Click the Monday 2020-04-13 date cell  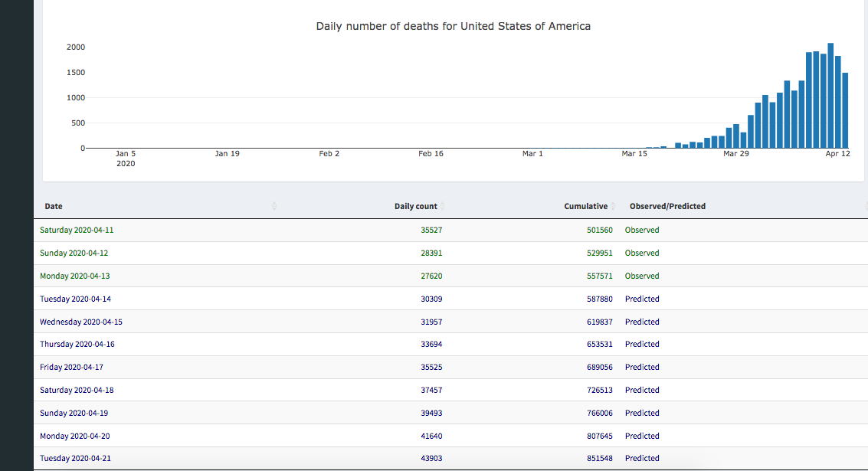point(74,276)
